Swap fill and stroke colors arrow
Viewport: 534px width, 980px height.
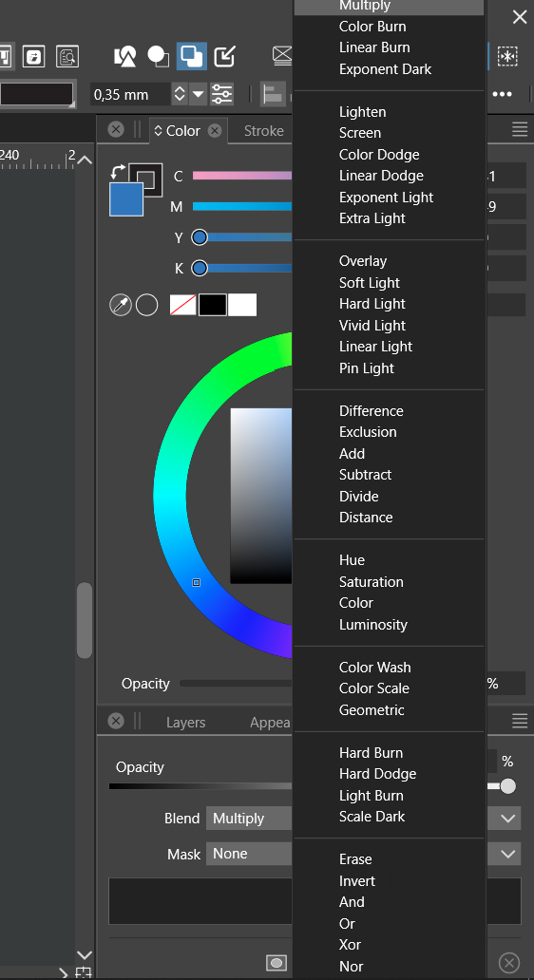(x=117, y=171)
